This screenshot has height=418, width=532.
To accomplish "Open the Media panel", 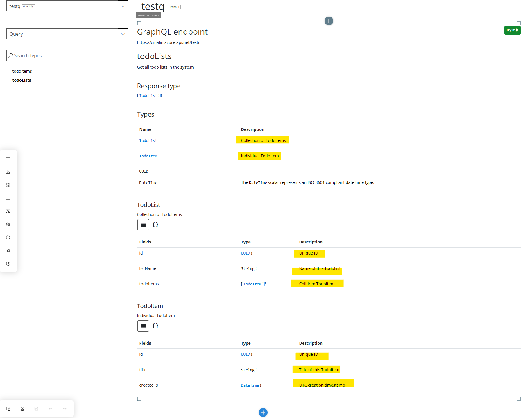I will tap(8, 172).
